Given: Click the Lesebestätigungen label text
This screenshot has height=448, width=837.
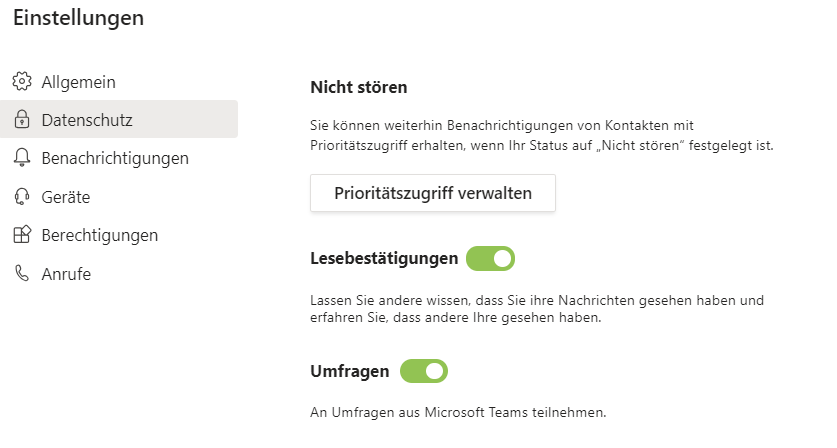Looking at the screenshot, I should coord(384,258).
